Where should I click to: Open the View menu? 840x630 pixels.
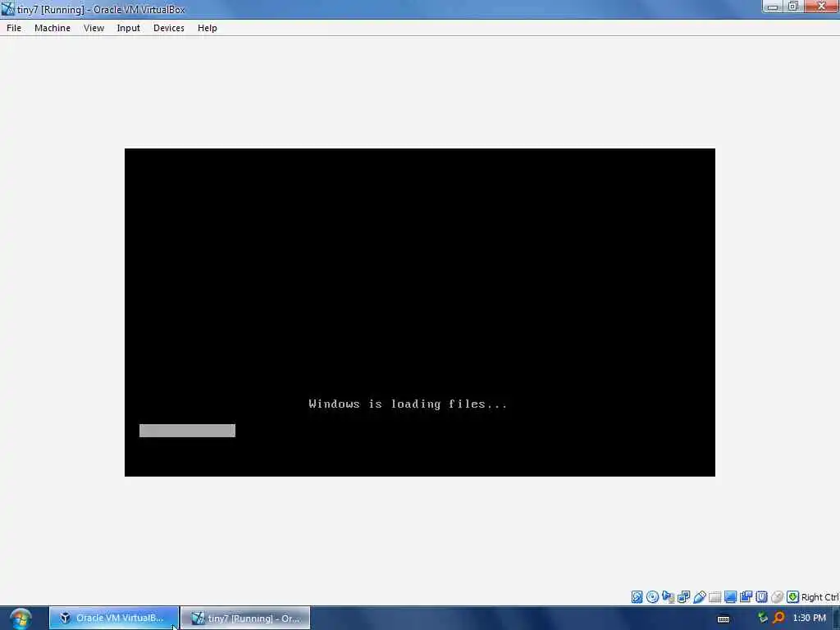[x=94, y=28]
